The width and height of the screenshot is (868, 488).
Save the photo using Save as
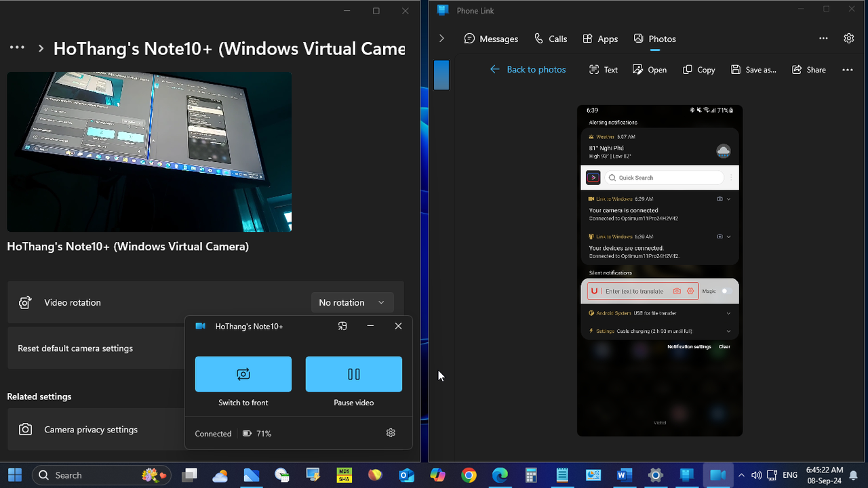click(x=753, y=69)
